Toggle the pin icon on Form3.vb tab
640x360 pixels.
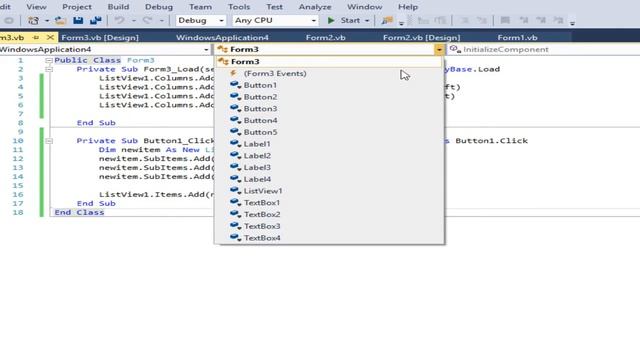pos(36,38)
